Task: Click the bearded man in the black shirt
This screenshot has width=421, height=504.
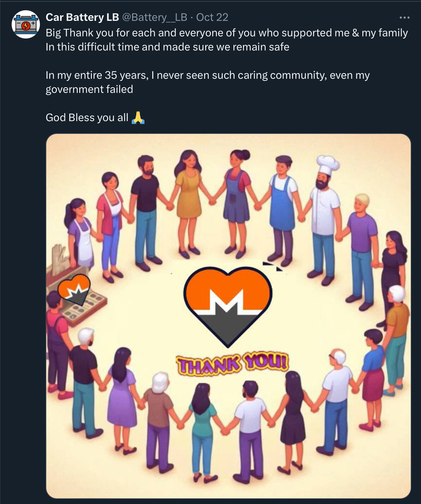Action: (x=145, y=212)
